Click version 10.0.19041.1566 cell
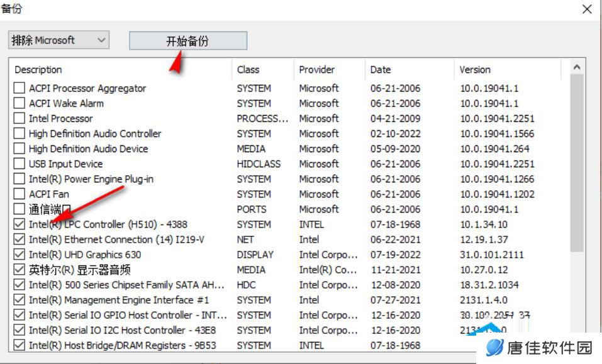 tap(497, 133)
